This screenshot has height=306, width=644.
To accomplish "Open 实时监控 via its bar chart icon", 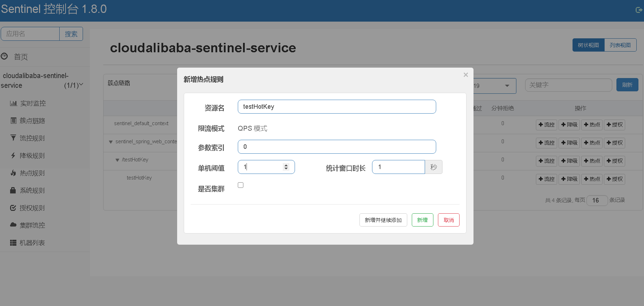I will pos(13,103).
